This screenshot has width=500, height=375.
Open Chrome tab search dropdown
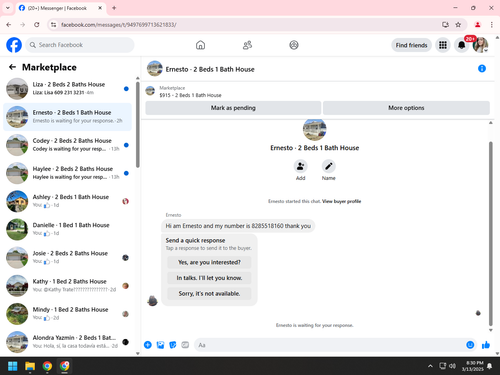click(x=8, y=8)
